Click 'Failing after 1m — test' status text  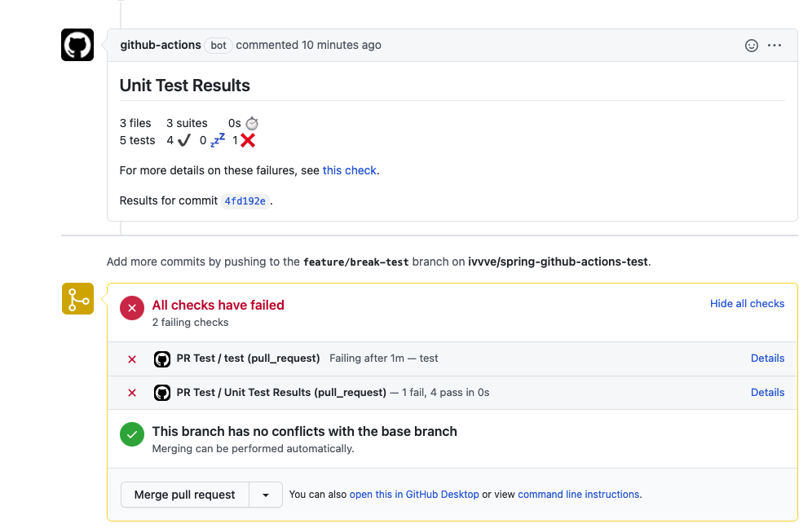tap(384, 359)
